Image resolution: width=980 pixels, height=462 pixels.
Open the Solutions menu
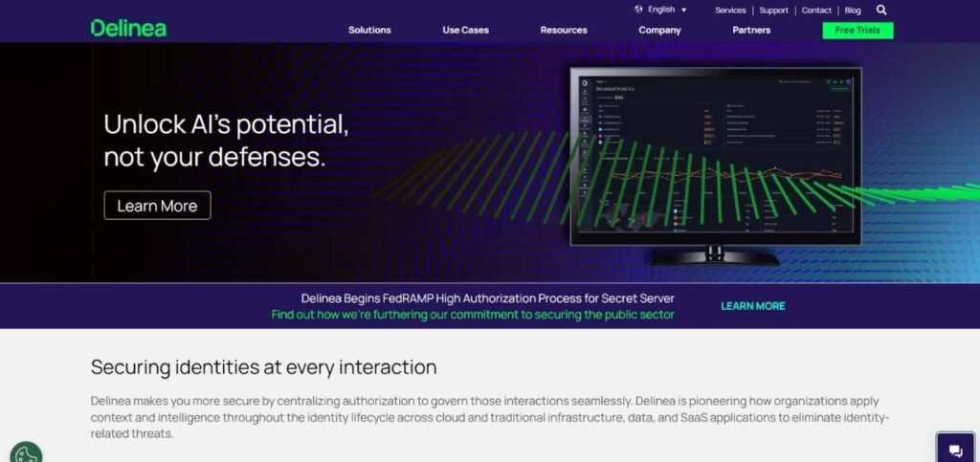coord(369,30)
